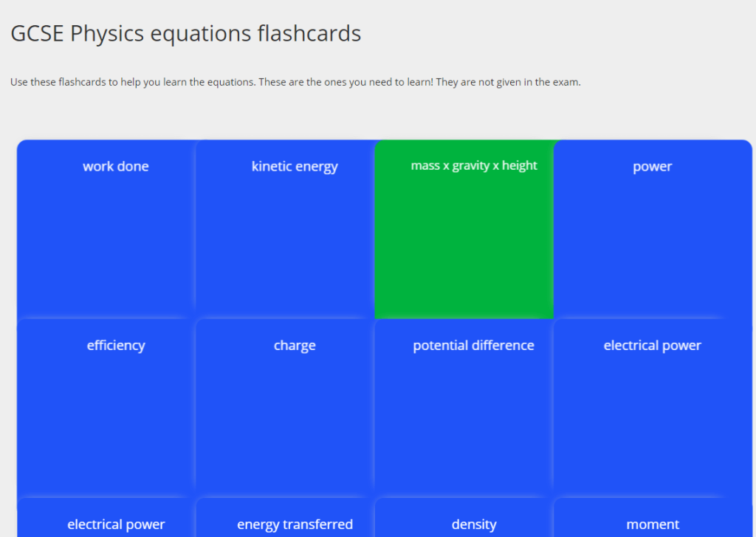The height and width of the screenshot is (537, 756).
Task: Reveal the formula for charge
Action: (x=285, y=408)
